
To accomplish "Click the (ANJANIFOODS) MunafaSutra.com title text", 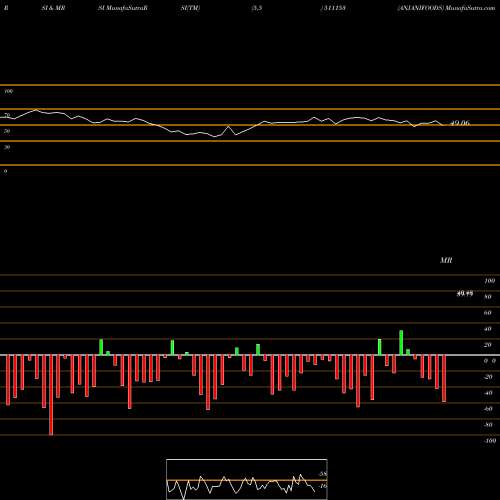I will pyautogui.click(x=446, y=8).
